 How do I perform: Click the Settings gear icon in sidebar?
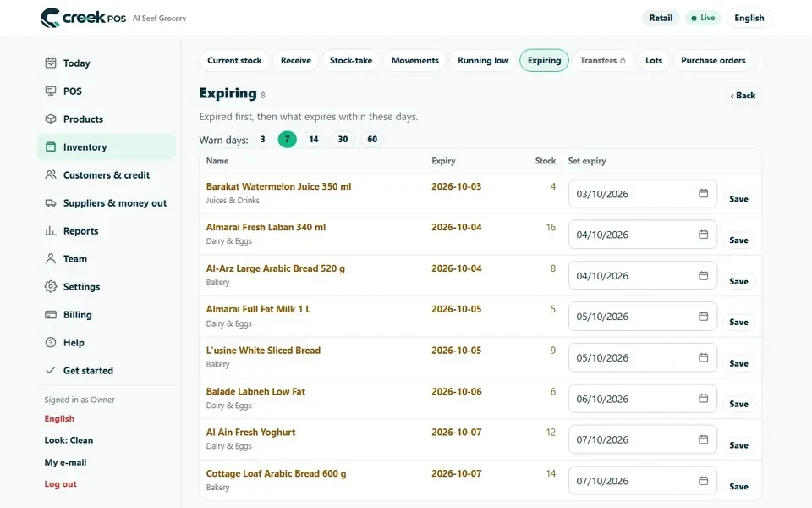[x=51, y=287]
